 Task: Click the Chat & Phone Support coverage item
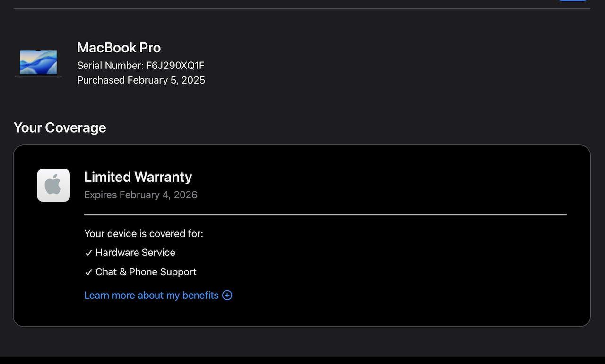point(146,272)
